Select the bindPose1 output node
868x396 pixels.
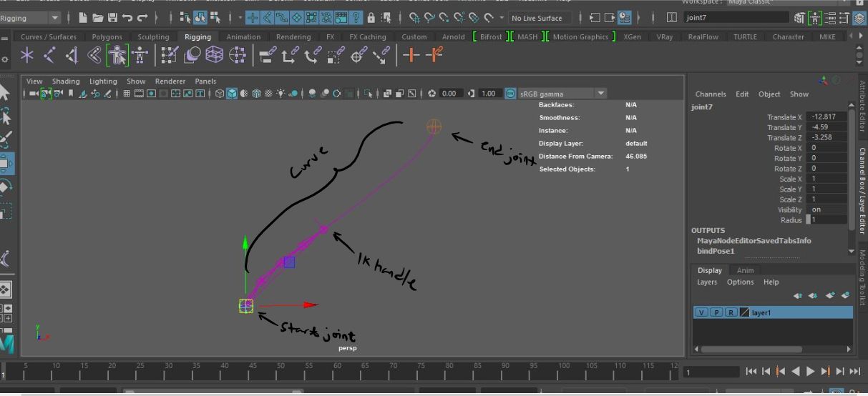(x=716, y=251)
